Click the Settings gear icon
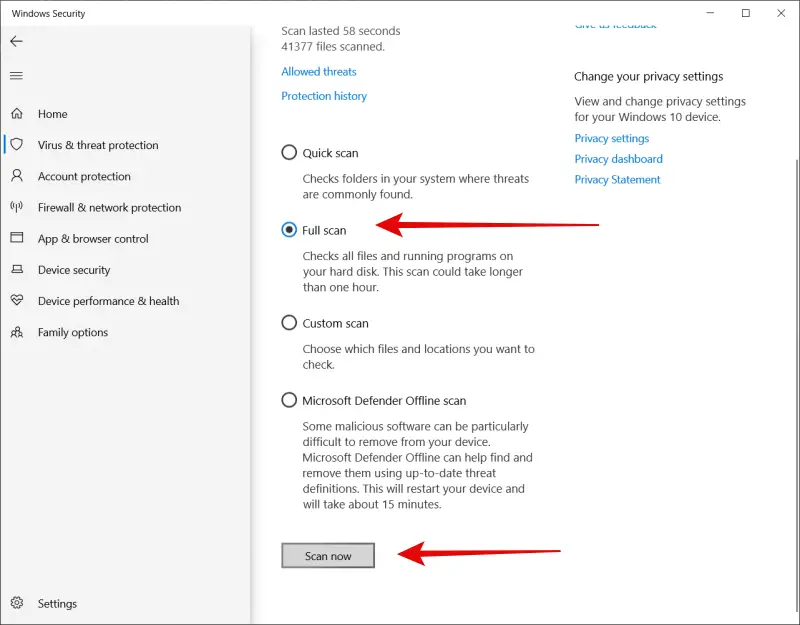 click(x=17, y=603)
